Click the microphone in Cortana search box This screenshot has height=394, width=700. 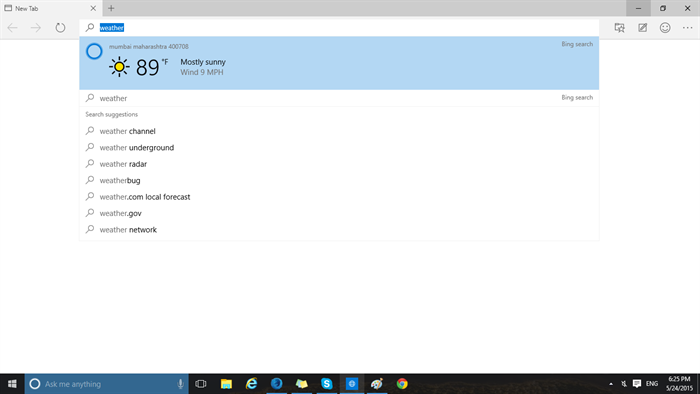click(x=180, y=384)
